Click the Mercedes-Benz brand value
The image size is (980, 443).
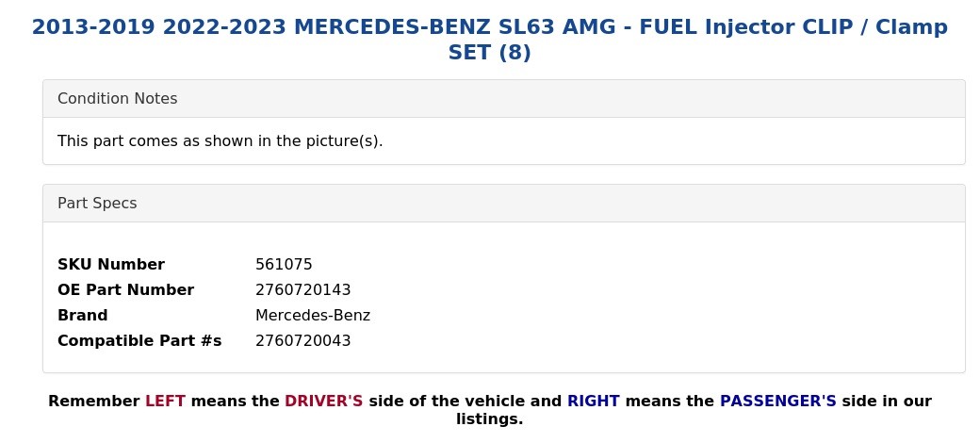point(313,316)
